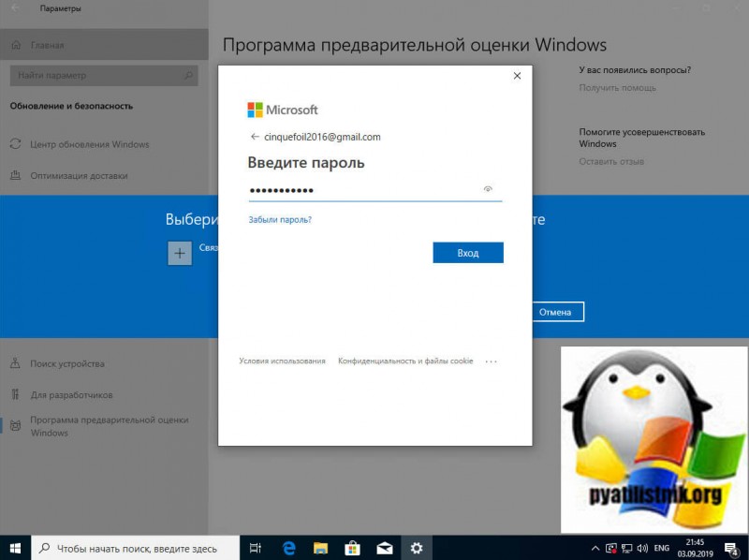Screen dimensions: 749x560
Task: Click the search magnifier in Найти параметр
Action: pos(188,76)
